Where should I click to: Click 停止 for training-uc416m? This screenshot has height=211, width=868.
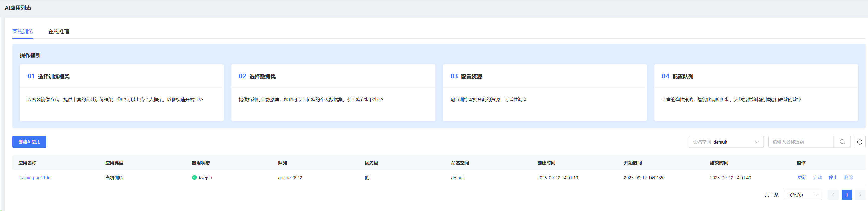pyautogui.click(x=833, y=178)
